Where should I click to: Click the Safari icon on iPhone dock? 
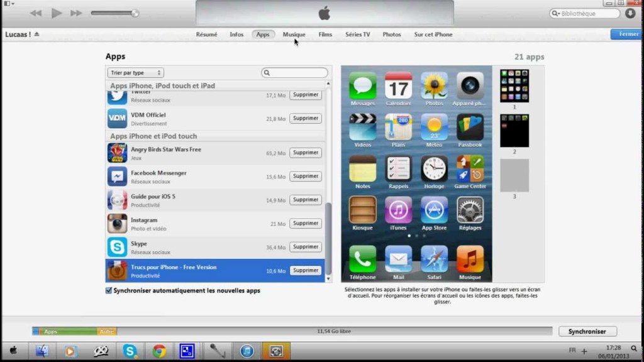434,259
